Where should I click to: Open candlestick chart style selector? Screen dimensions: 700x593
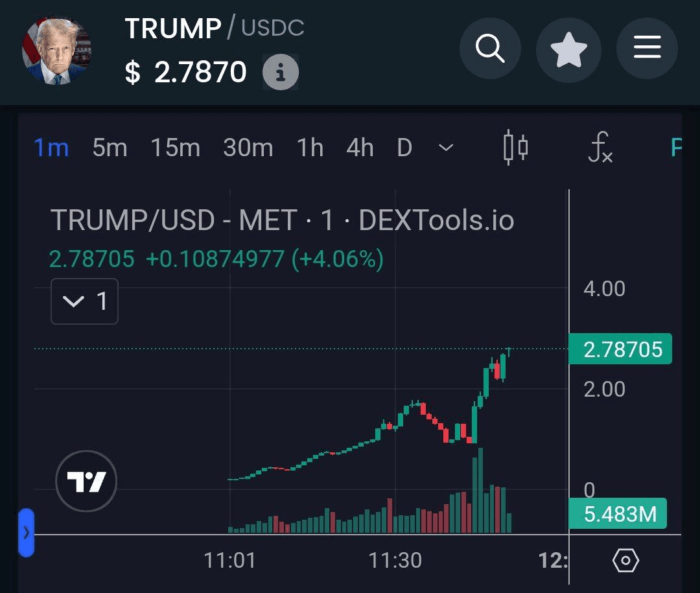point(515,148)
